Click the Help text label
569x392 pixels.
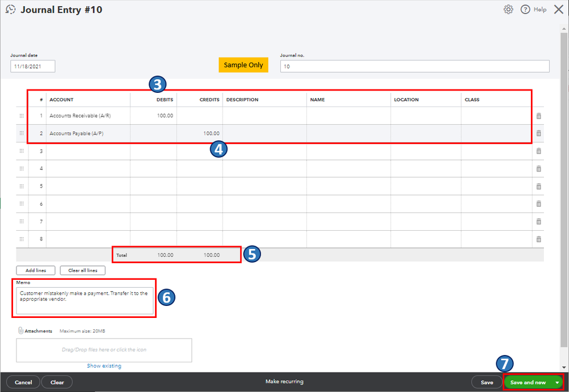[x=540, y=10]
